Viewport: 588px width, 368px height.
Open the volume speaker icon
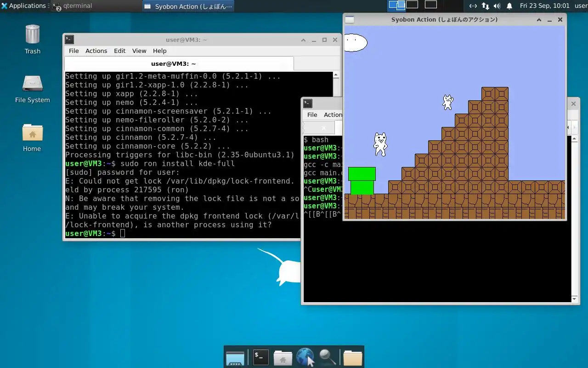497,6
